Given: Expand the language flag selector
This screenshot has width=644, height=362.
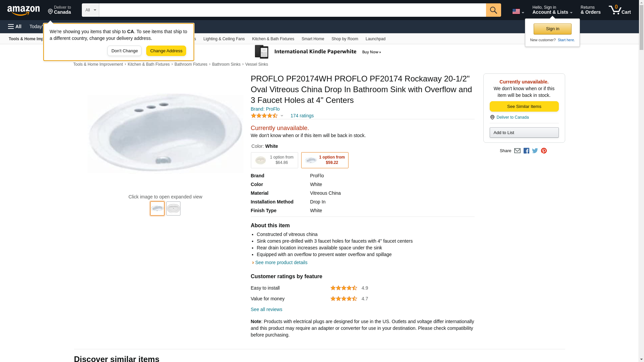Looking at the screenshot, I should [x=518, y=11].
